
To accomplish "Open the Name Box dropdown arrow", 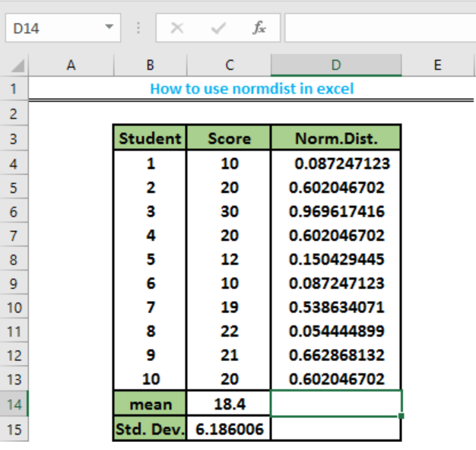I will point(109,27).
